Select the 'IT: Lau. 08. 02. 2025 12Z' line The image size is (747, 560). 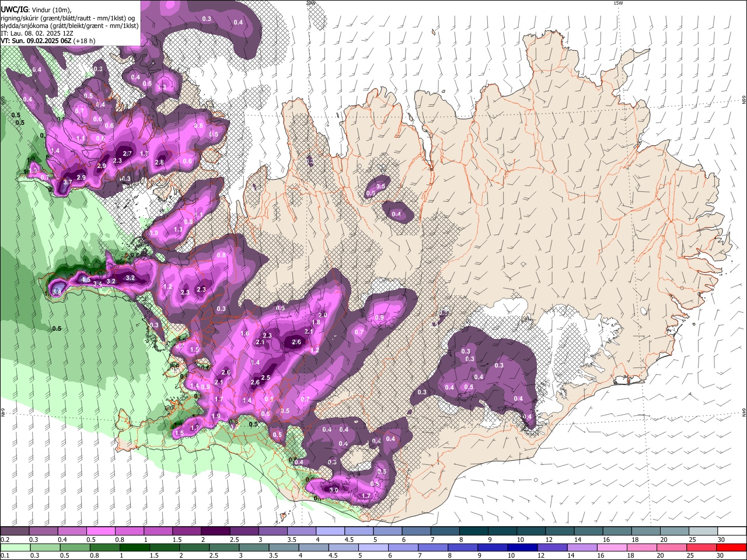click(x=37, y=33)
